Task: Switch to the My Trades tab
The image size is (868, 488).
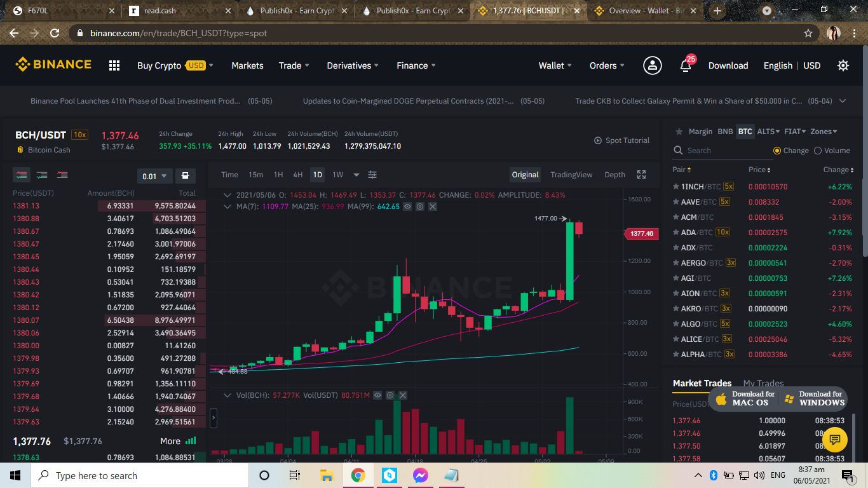Action: coord(763,383)
